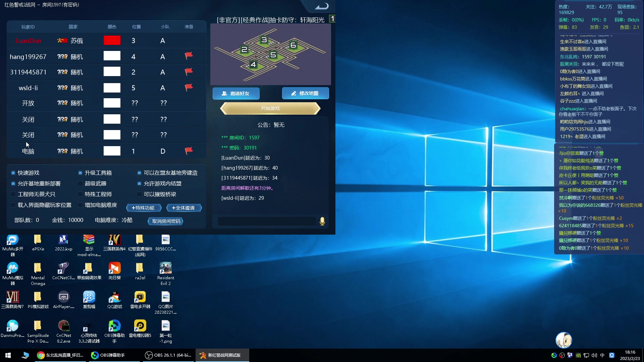Switch to OBS 26.1.1 taskbar window
This screenshot has height=362, width=644.
tap(168, 355)
